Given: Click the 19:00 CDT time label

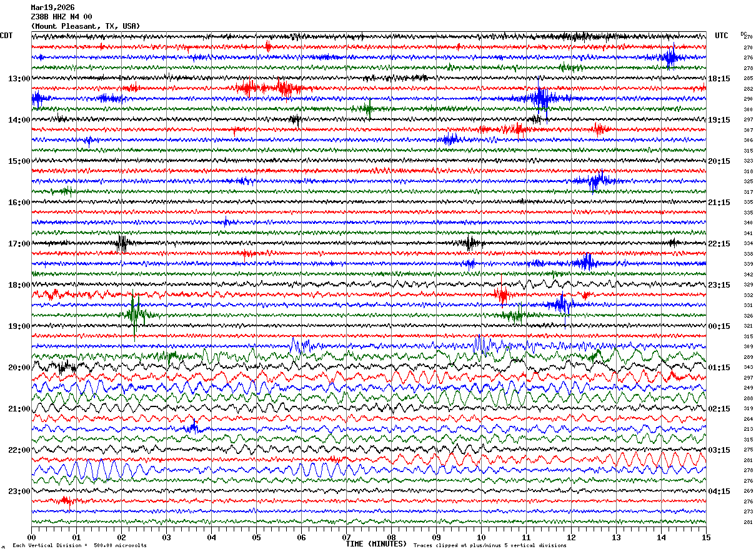Looking at the screenshot, I should pos(19,326).
